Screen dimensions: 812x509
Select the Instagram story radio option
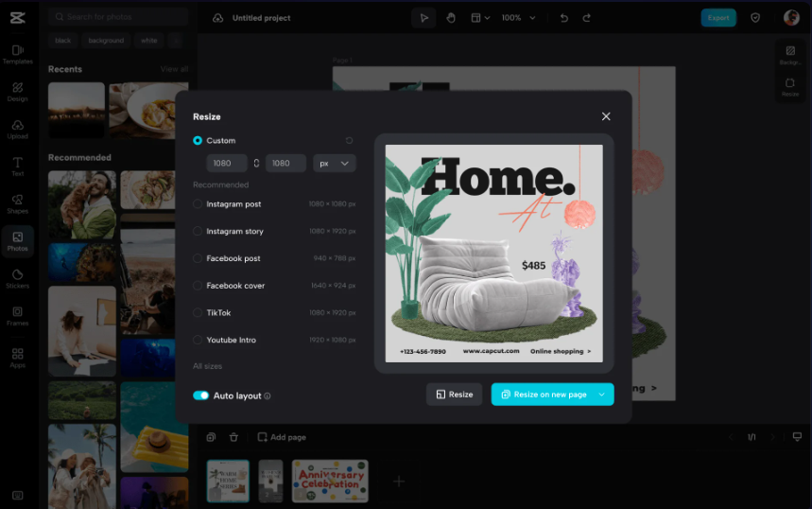[198, 231]
